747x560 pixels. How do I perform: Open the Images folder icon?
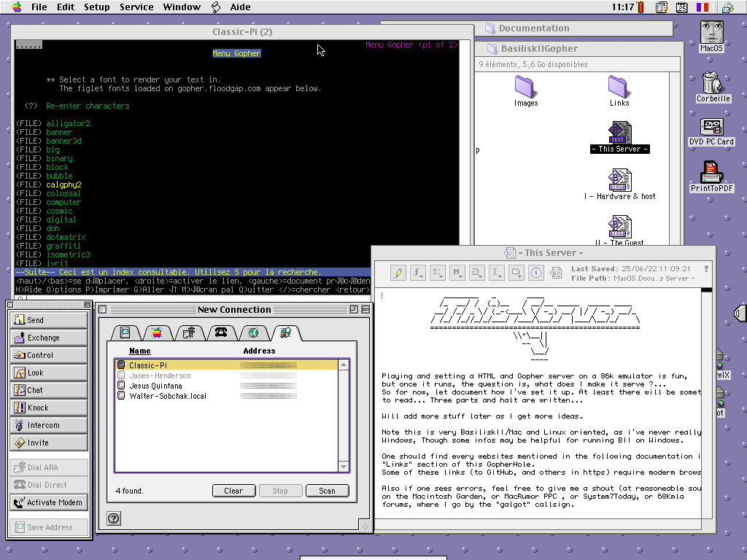(x=525, y=87)
